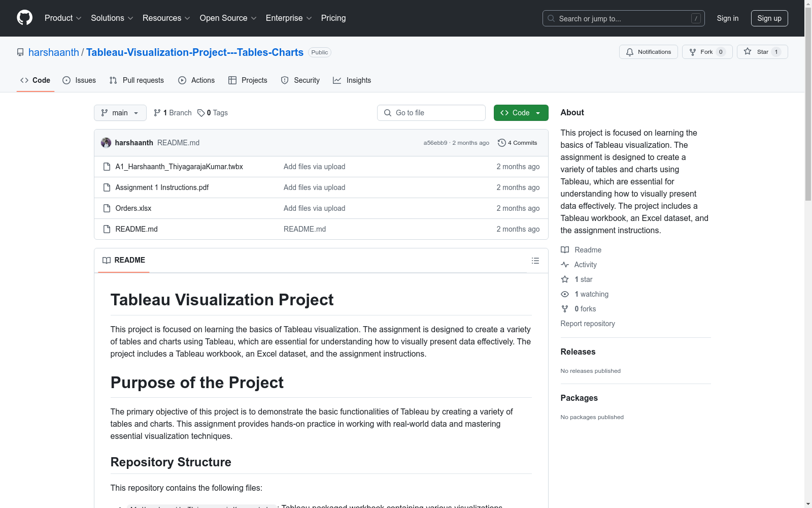This screenshot has width=812, height=508.
Task: Open the README.md commit message in README.md row
Action: coord(304,229)
